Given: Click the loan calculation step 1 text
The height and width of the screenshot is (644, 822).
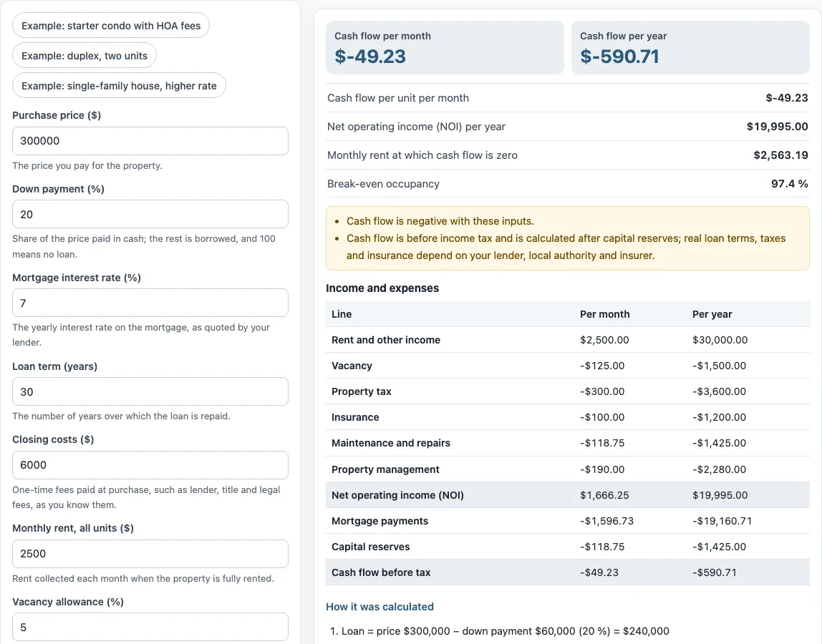Looking at the screenshot, I should [x=505, y=631].
